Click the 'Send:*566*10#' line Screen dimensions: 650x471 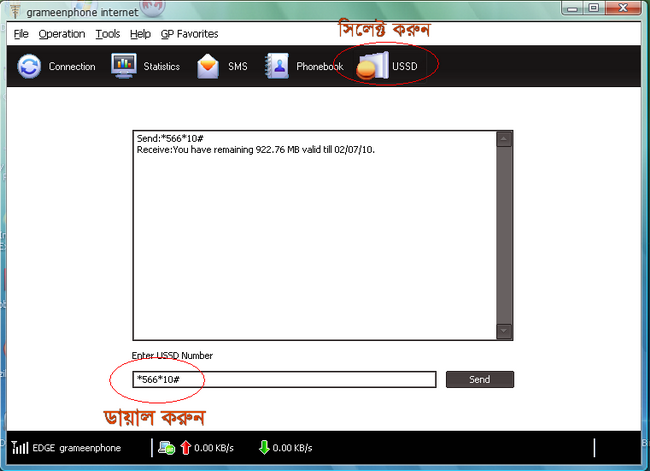[x=170, y=138]
